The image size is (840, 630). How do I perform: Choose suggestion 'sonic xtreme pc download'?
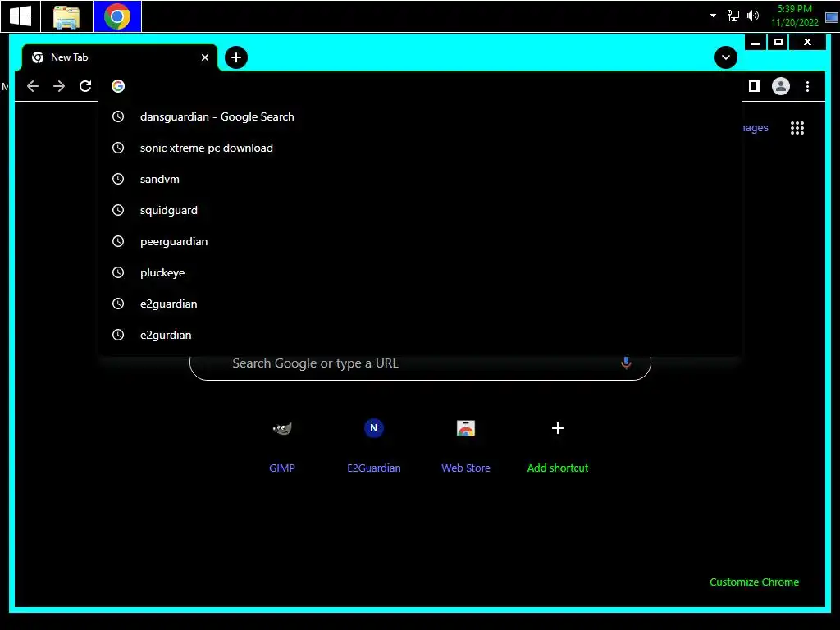coord(420,148)
